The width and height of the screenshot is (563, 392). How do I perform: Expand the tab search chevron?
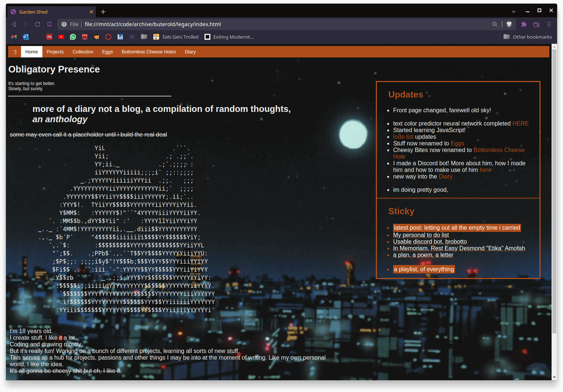(514, 12)
